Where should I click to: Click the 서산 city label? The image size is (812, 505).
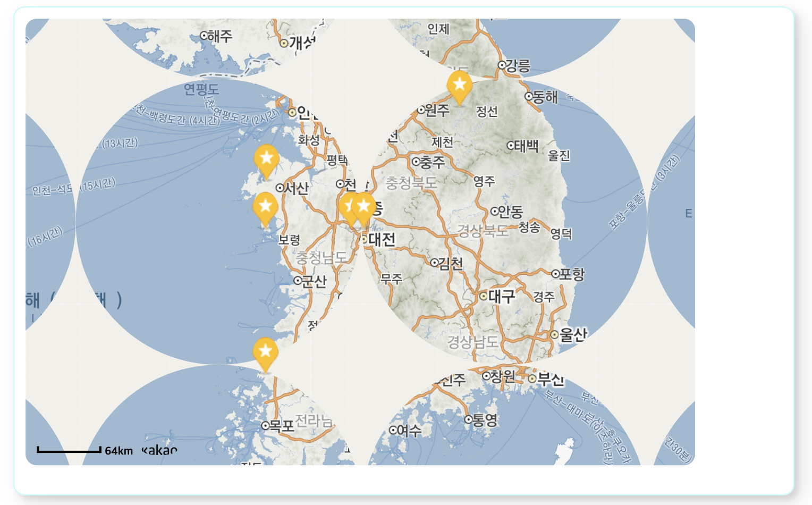[x=297, y=188]
